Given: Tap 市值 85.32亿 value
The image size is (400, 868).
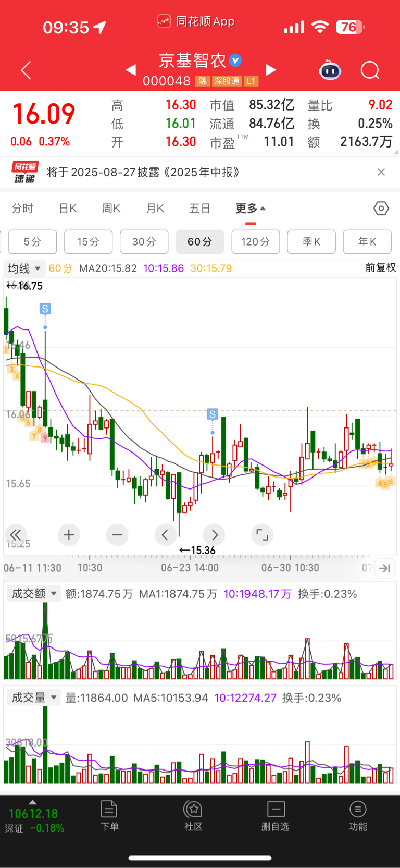Looking at the screenshot, I should point(271,105).
